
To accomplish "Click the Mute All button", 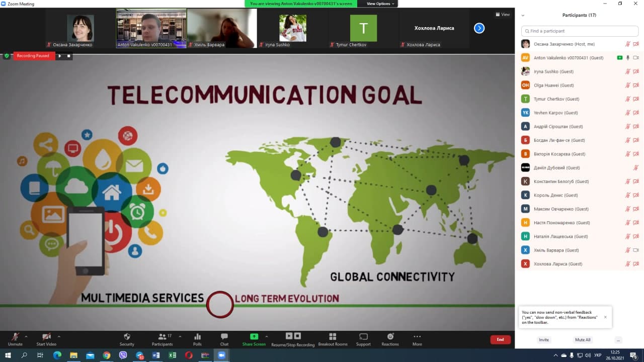I will (583, 340).
